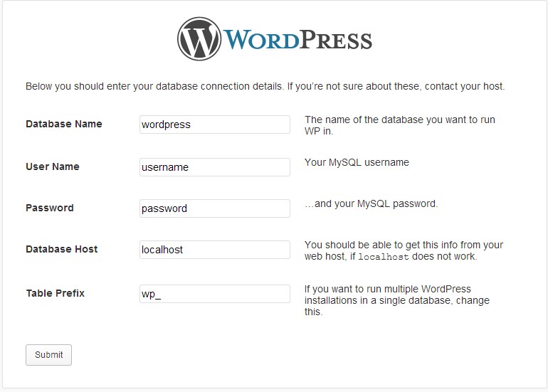Click the WordPress wordmark text
The width and height of the screenshot is (548, 392).
tap(297, 39)
